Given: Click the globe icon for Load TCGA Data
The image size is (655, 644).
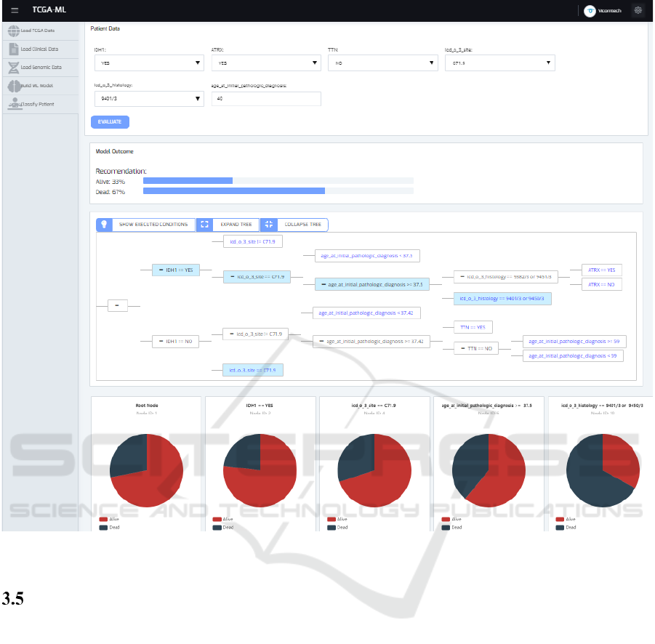Looking at the screenshot, I should 13,31.
